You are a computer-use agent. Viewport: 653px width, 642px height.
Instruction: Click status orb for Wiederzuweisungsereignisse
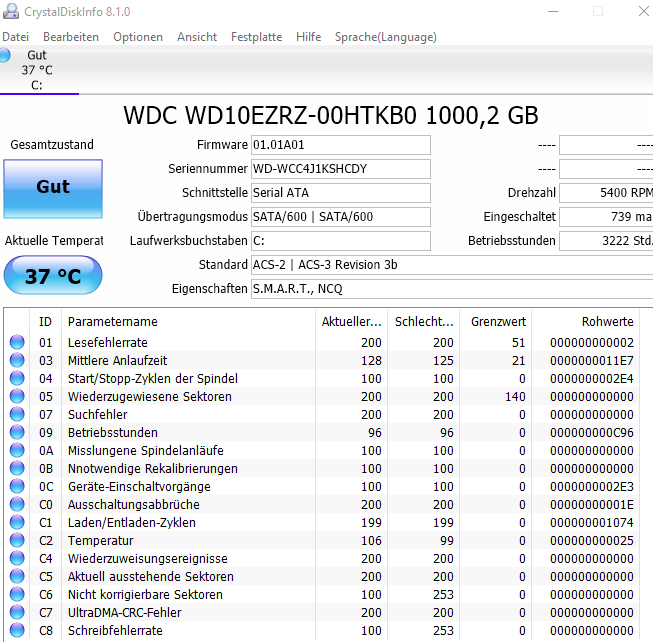tap(17, 558)
